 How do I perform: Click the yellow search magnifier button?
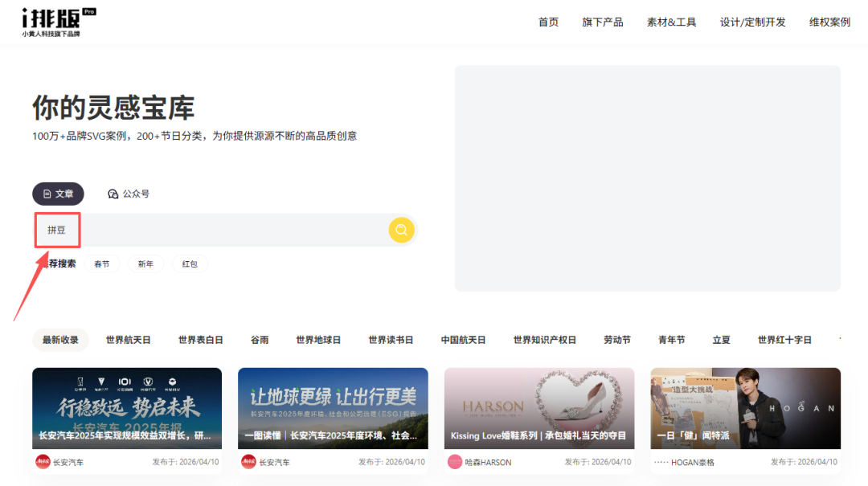401,230
